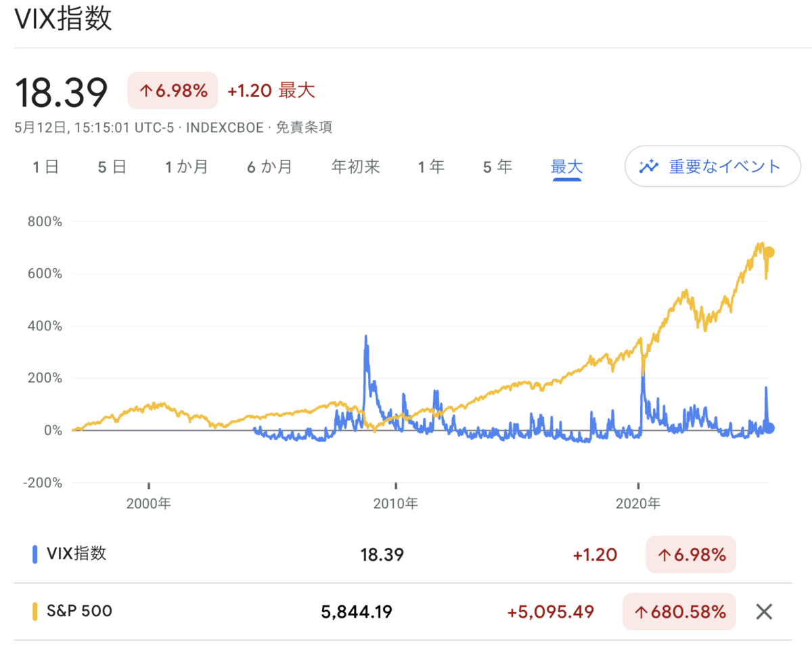Click the 800% y-axis label

pos(45,221)
